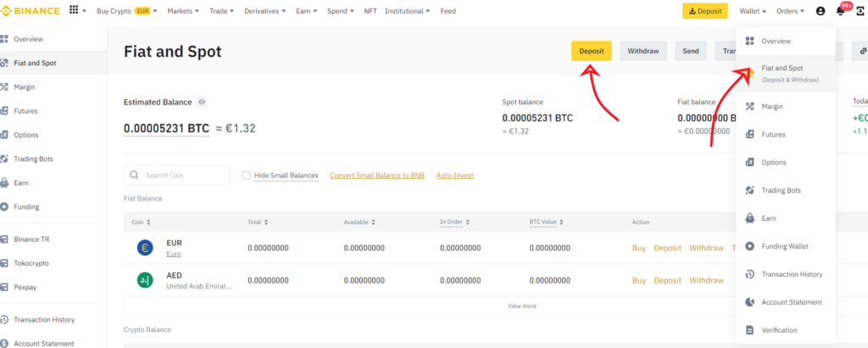Click Overview icon in left sidebar
Viewport: 868px width, 348px height.
pyautogui.click(x=4, y=39)
